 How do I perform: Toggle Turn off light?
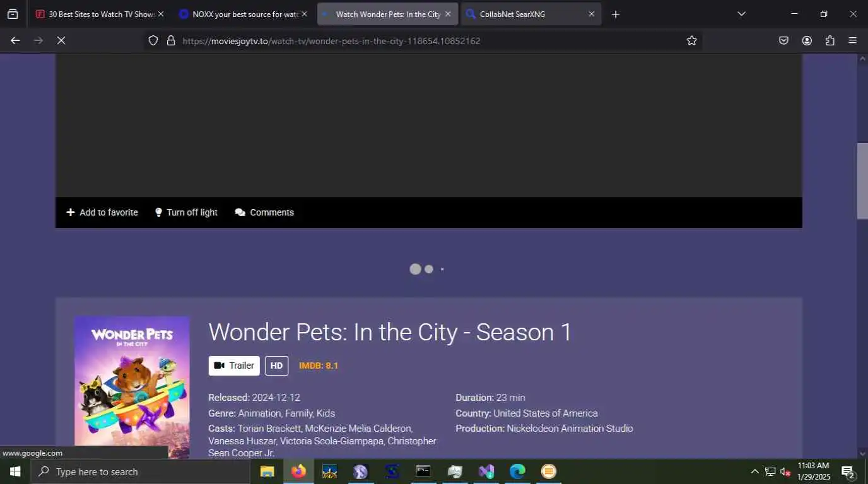pyautogui.click(x=186, y=212)
